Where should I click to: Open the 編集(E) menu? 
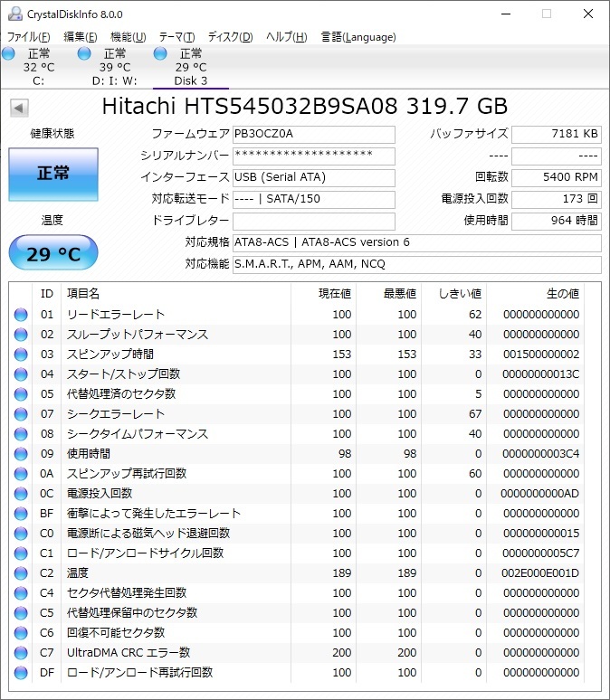pyautogui.click(x=81, y=37)
